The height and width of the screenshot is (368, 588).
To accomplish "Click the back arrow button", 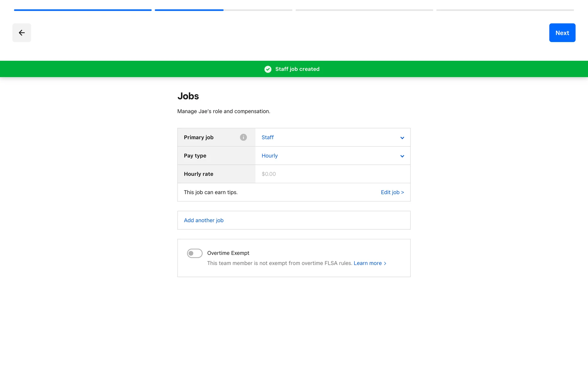I will click(x=21, y=33).
